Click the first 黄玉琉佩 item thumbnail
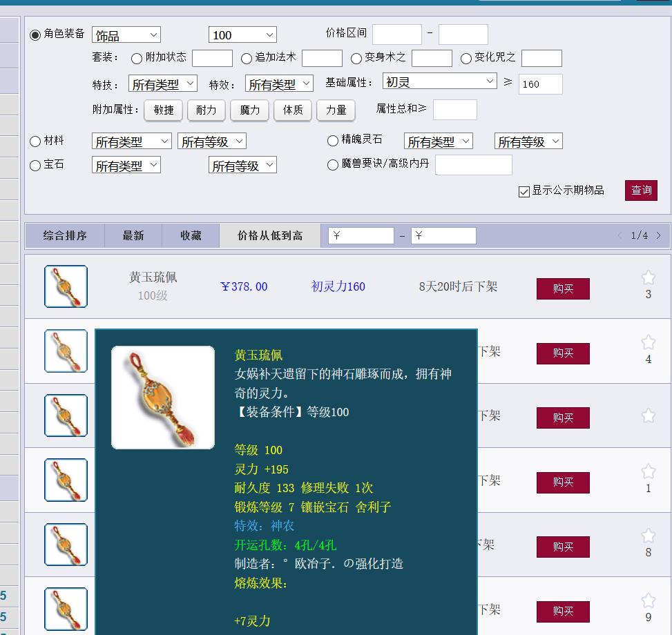The width and height of the screenshot is (672, 635). pyautogui.click(x=65, y=286)
